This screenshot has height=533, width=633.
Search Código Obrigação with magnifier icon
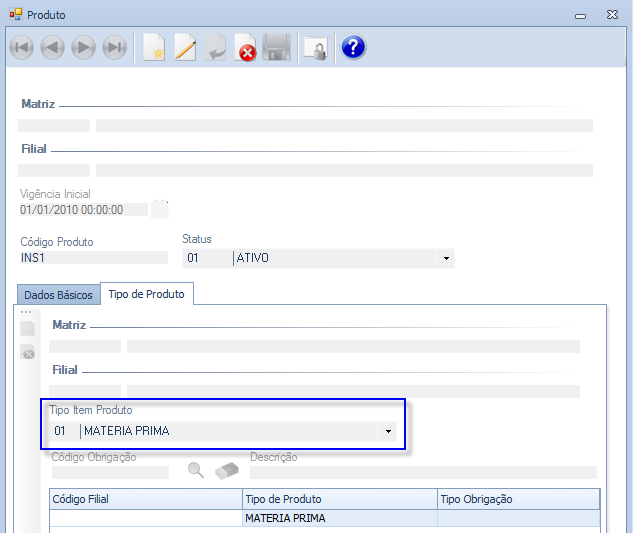196,470
